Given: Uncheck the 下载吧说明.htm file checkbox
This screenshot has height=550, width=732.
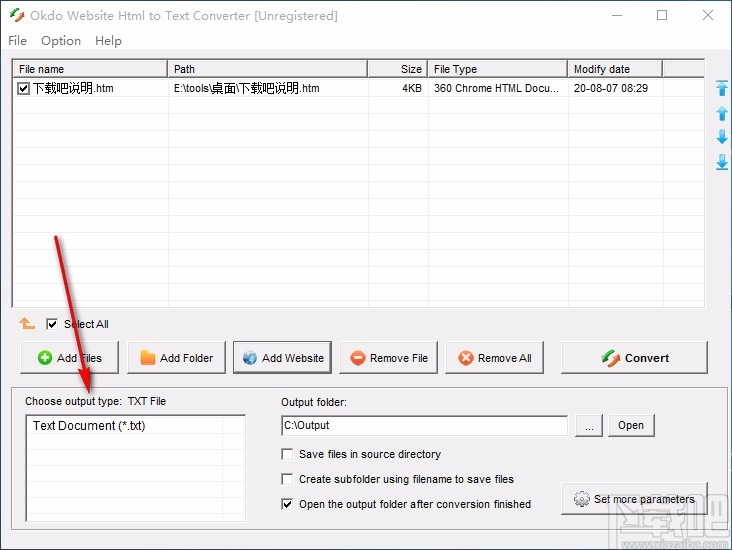Looking at the screenshot, I should [x=23, y=88].
